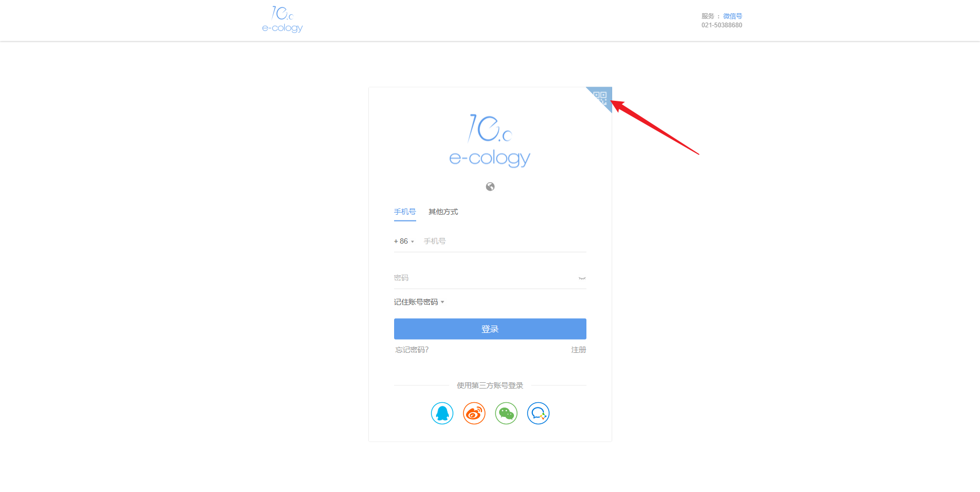Log in with WeChat icon
980x492 pixels.
point(506,413)
